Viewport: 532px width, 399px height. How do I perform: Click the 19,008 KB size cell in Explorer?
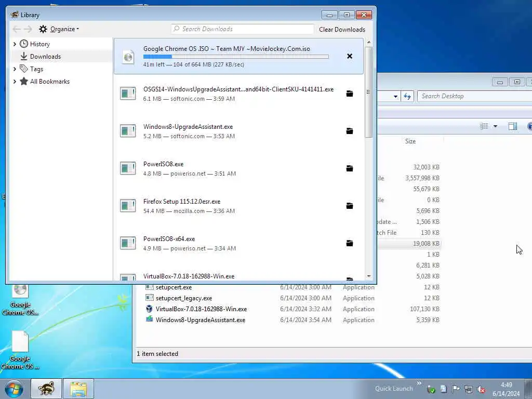click(426, 244)
